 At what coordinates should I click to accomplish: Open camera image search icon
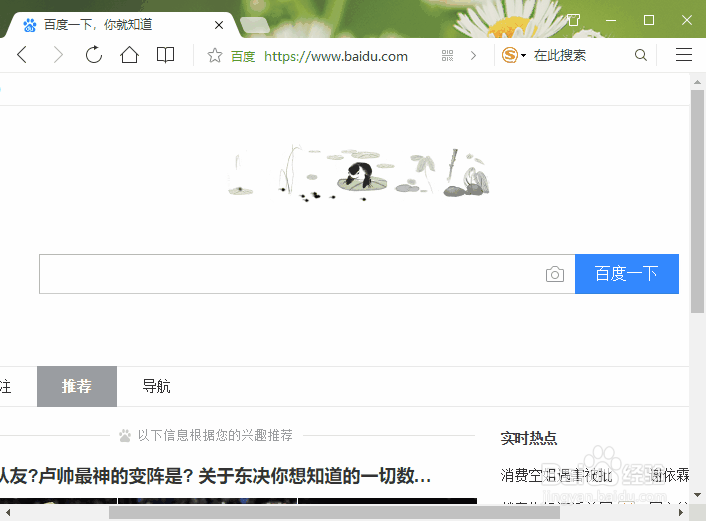(x=555, y=274)
